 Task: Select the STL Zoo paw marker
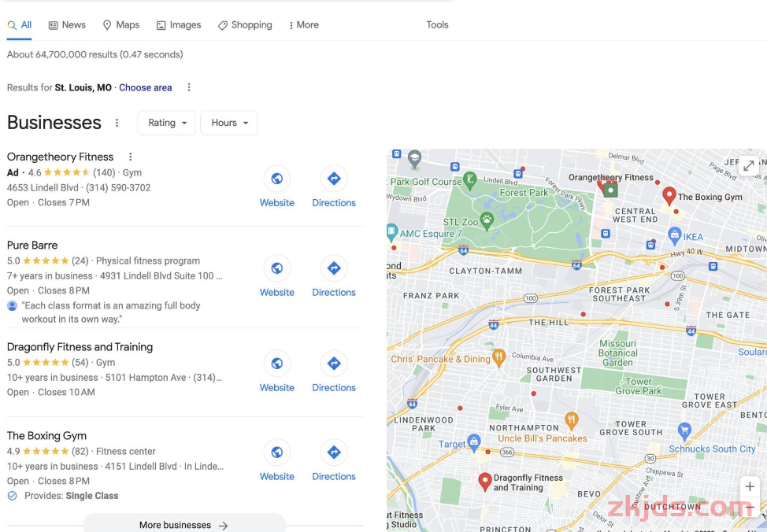pos(487,220)
